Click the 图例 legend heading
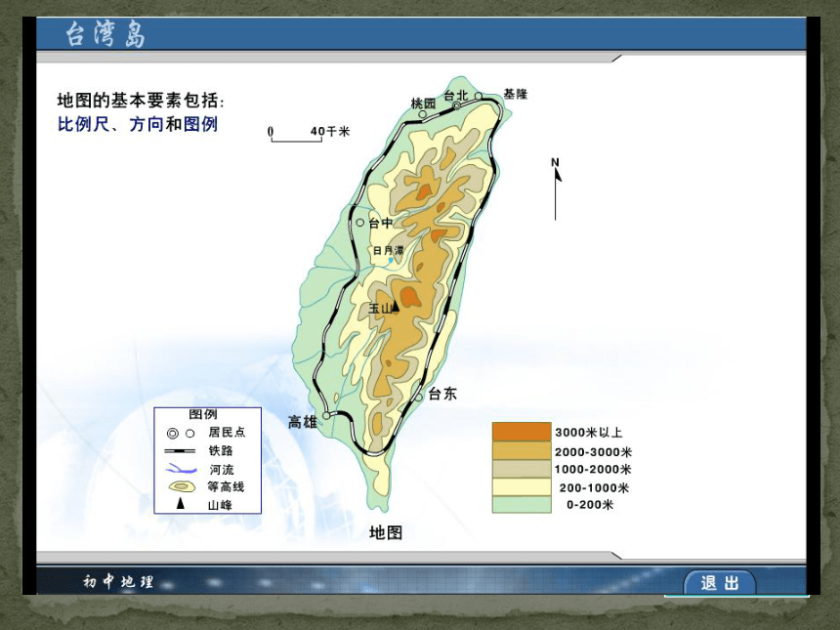 point(203,414)
